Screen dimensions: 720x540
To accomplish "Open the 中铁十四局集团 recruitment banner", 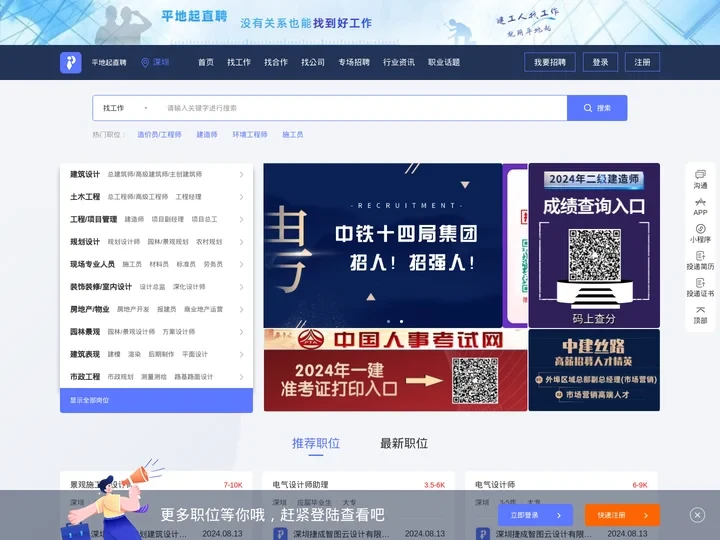I will (x=383, y=245).
